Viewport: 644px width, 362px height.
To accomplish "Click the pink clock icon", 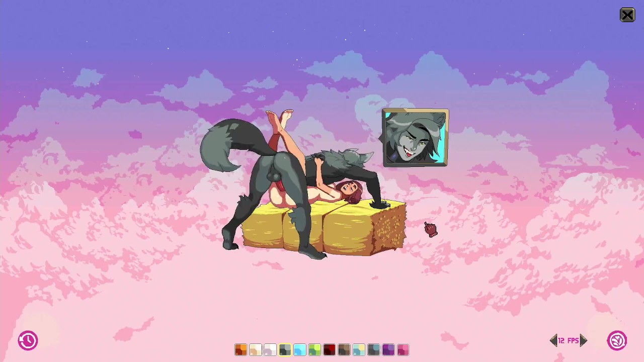I will click(x=28, y=340).
